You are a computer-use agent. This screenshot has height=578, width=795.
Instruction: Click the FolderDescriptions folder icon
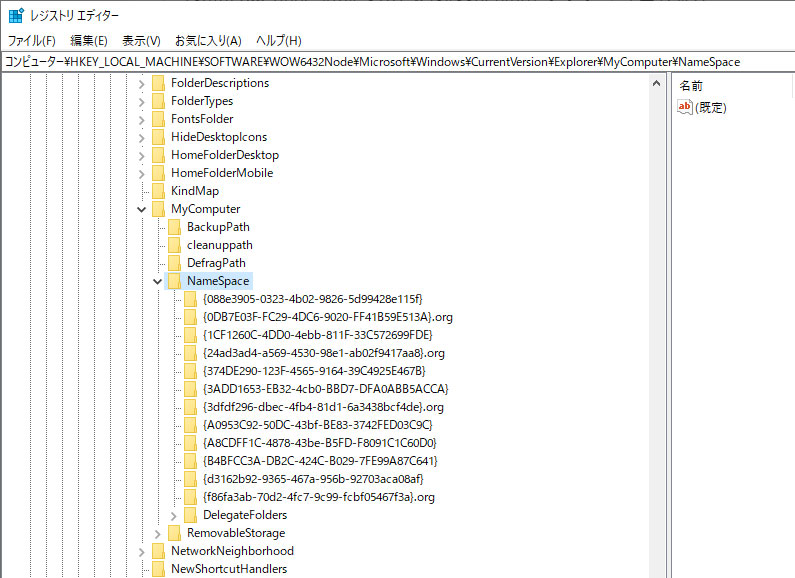pyautogui.click(x=159, y=83)
